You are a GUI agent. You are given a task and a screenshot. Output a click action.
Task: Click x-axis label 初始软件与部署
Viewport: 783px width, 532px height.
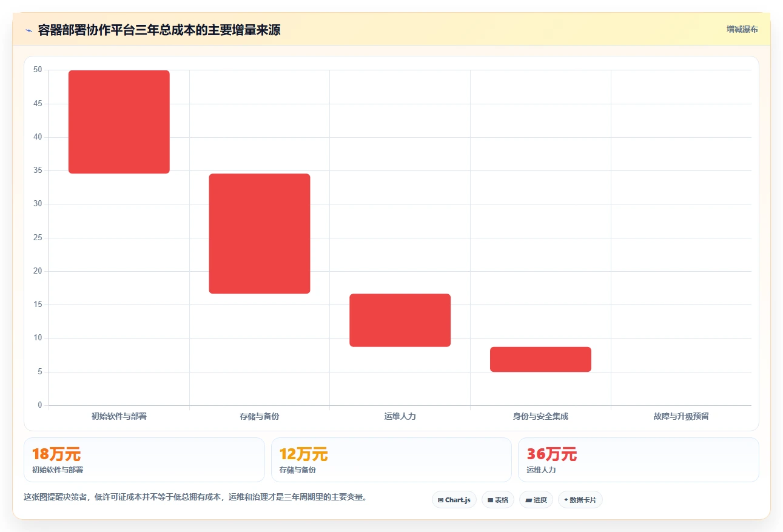tap(119, 416)
